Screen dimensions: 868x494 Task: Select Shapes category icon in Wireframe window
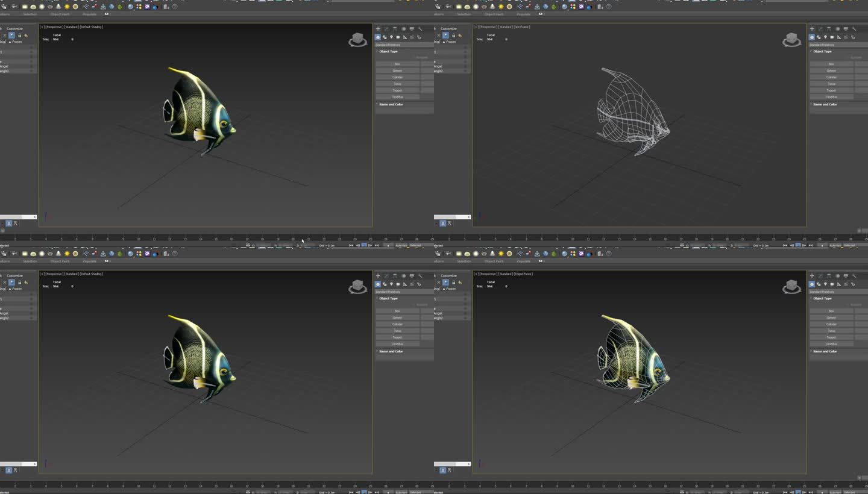(x=819, y=37)
